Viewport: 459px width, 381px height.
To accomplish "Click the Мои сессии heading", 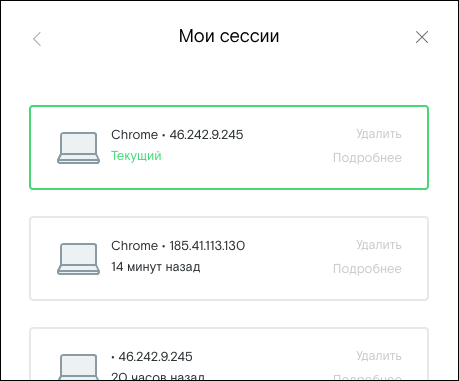I will [229, 36].
